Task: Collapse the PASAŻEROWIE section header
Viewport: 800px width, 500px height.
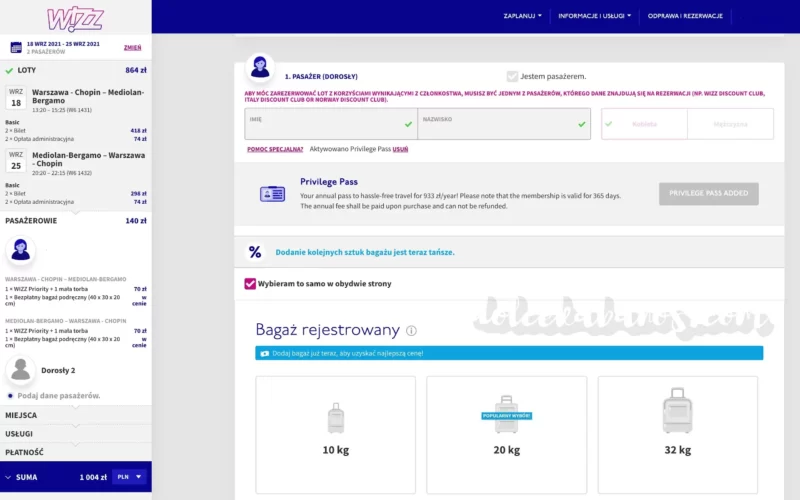Action: [x=76, y=221]
